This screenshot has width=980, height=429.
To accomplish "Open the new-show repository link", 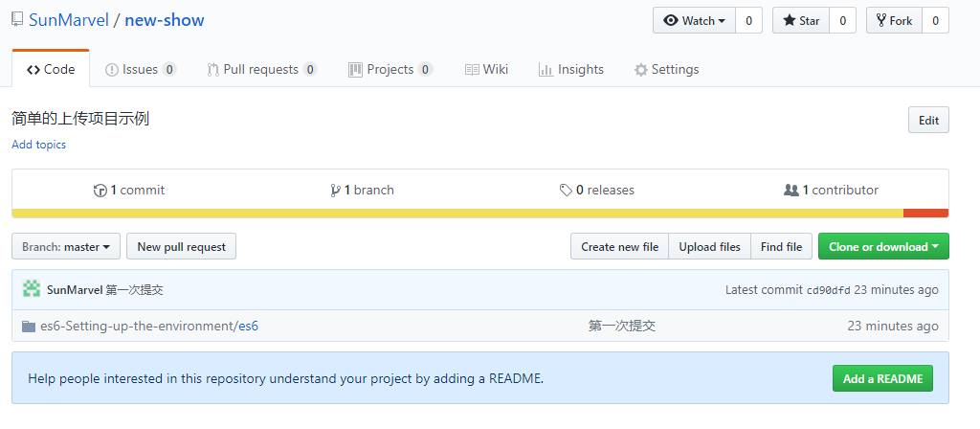I will pos(165,20).
